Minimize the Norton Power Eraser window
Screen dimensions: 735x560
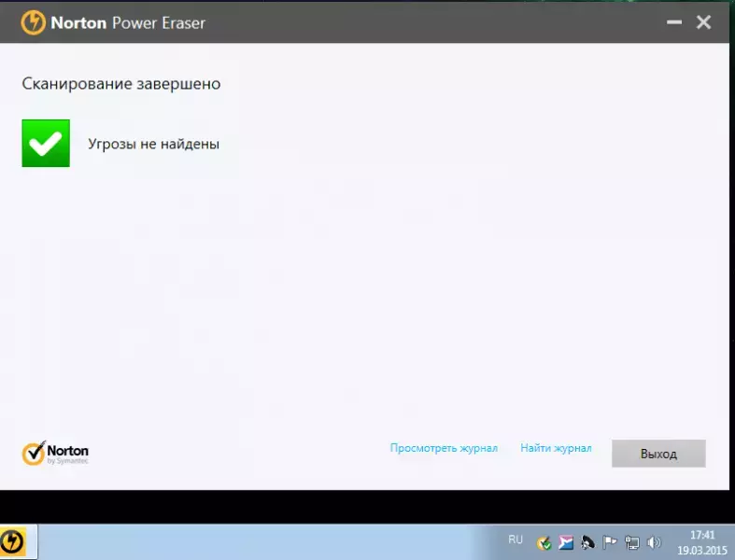tap(674, 22)
